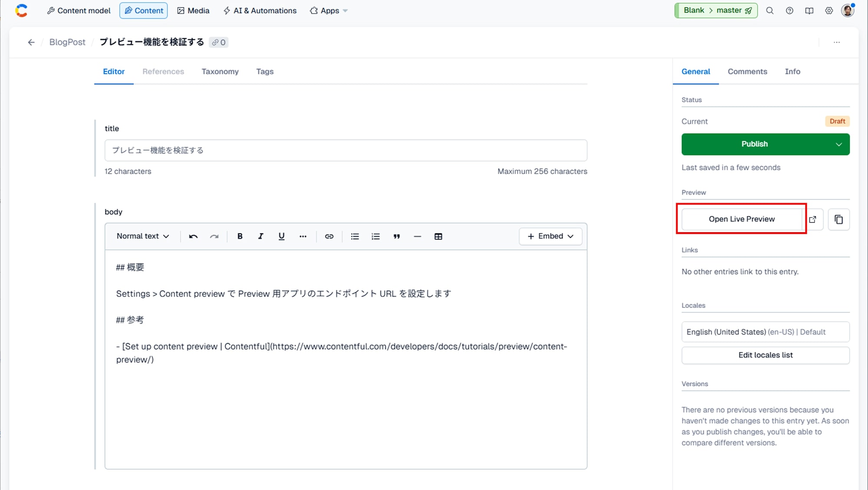Screen dimensions: 868x490
Task: Open the Embed dropdown
Action: coord(550,236)
